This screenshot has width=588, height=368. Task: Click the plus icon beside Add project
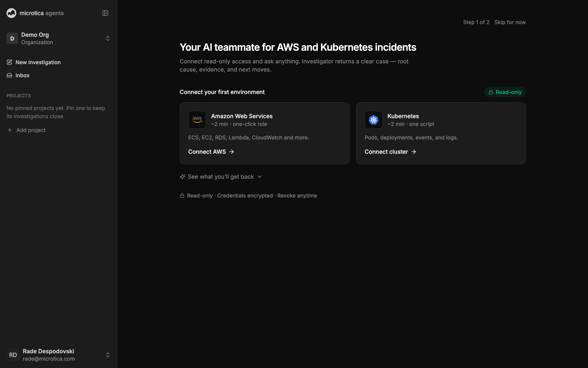10,130
